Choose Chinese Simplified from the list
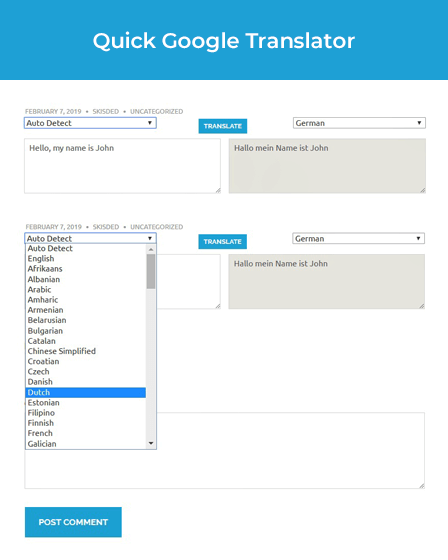 click(x=86, y=351)
